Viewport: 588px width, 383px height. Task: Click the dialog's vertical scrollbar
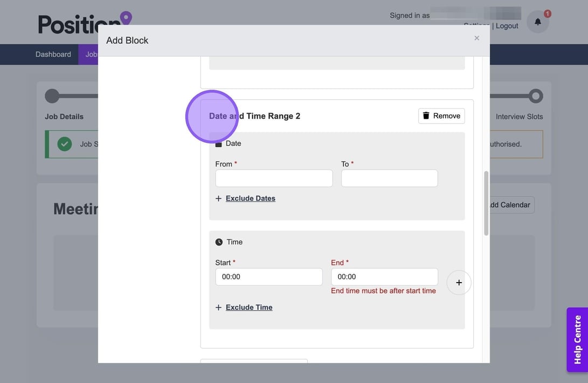coord(486,203)
